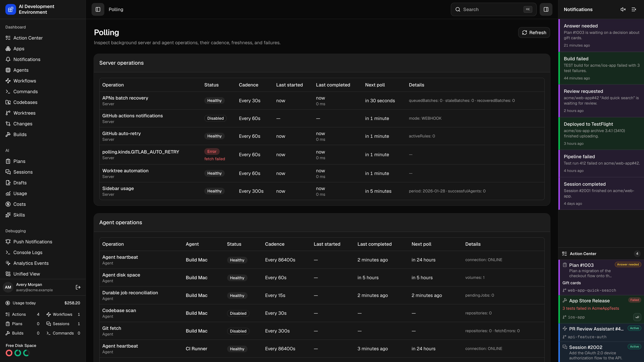Click the Codebase scan Disabled badge

238,313
